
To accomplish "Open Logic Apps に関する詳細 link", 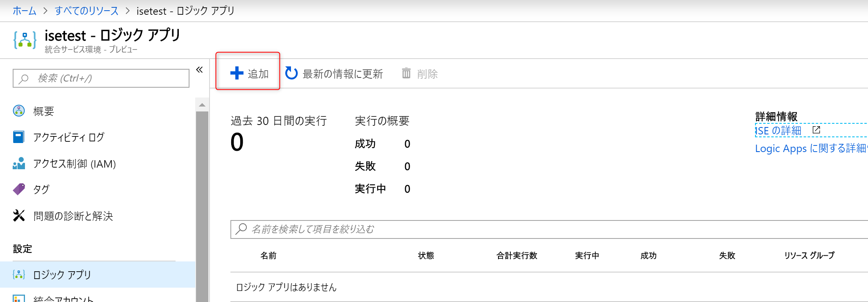I will tap(811, 148).
